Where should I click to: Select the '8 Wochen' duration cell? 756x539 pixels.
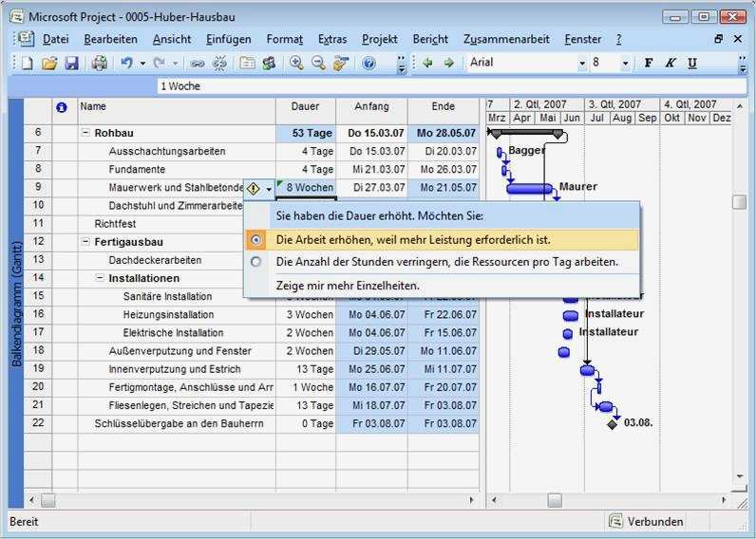pos(306,187)
